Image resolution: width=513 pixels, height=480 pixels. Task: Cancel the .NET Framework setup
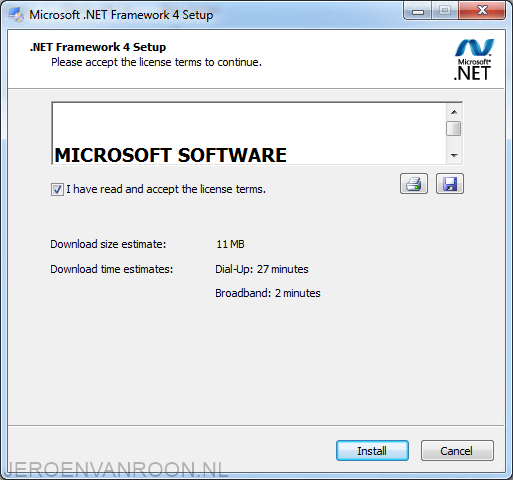pyautogui.click(x=457, y=451)
